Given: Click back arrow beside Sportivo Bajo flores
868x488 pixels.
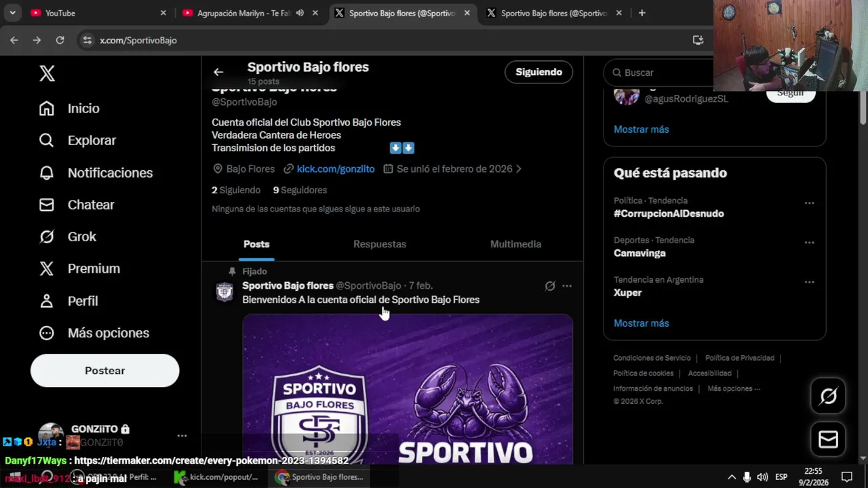Looking at the screenshot, I should [x=218, y=72].
